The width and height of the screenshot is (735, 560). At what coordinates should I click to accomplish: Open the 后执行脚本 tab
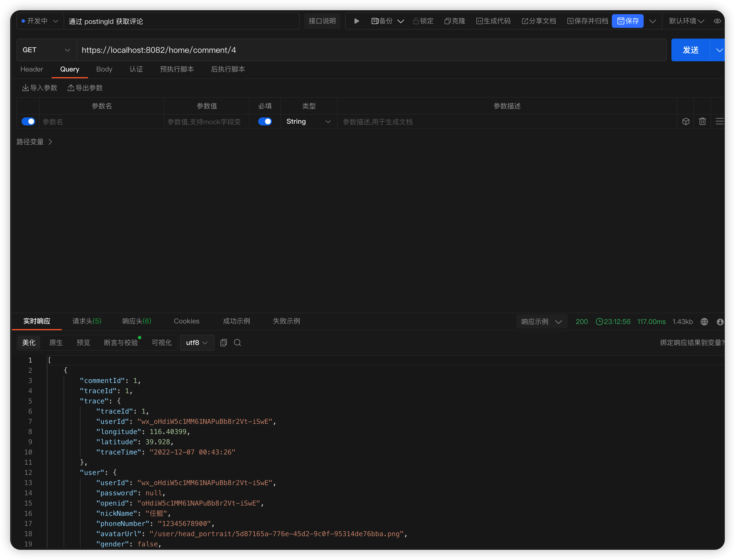tap(228, 69)
